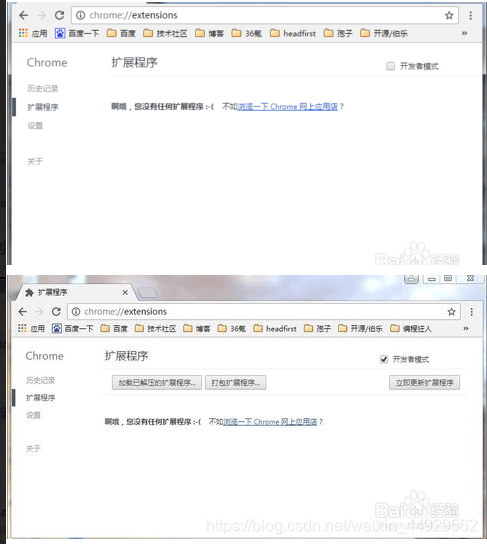Open a new tab in the lower window

(147, 293)
